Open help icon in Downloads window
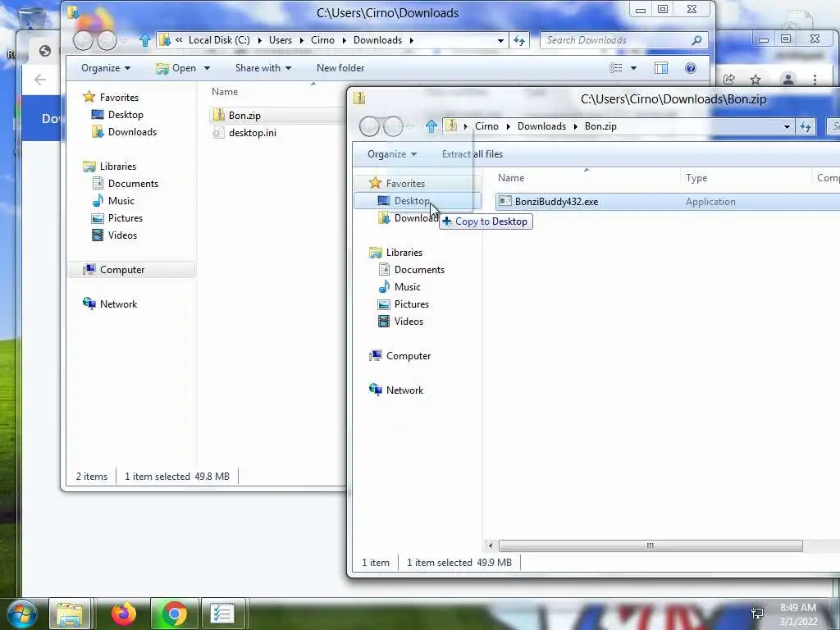 pos(691,68)
